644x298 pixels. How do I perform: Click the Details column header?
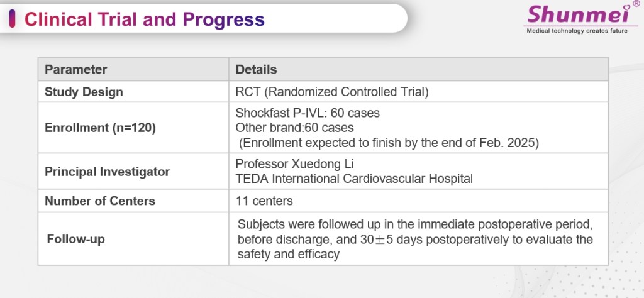tap(256, 69)
